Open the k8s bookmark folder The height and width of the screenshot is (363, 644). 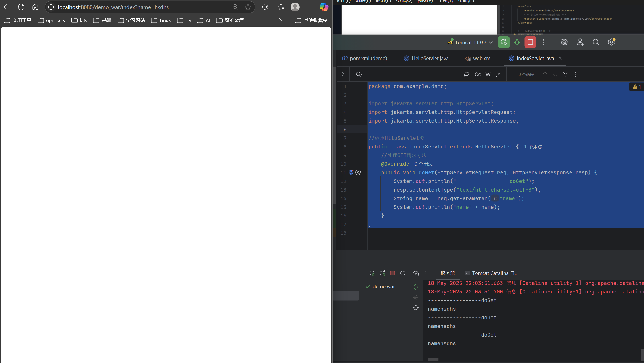point(79,20)
